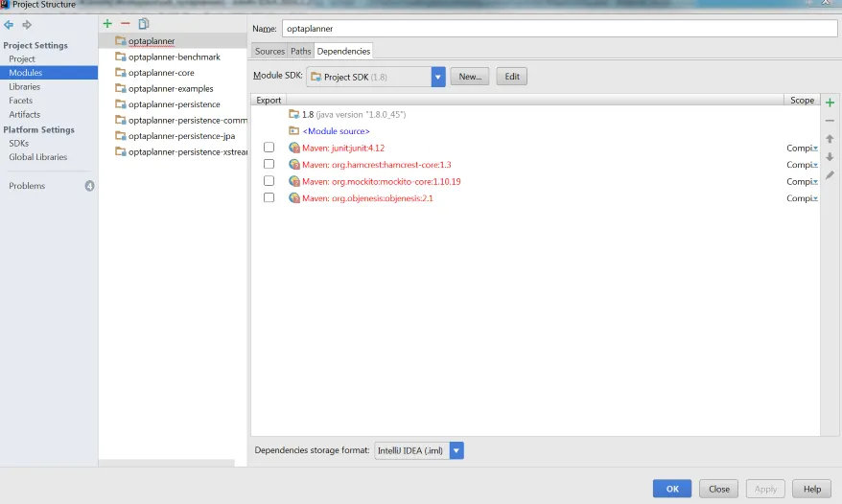Screen dimensions: 842x504
Task: Select the optaplanner-persistence module
Action: pos(174,104)
